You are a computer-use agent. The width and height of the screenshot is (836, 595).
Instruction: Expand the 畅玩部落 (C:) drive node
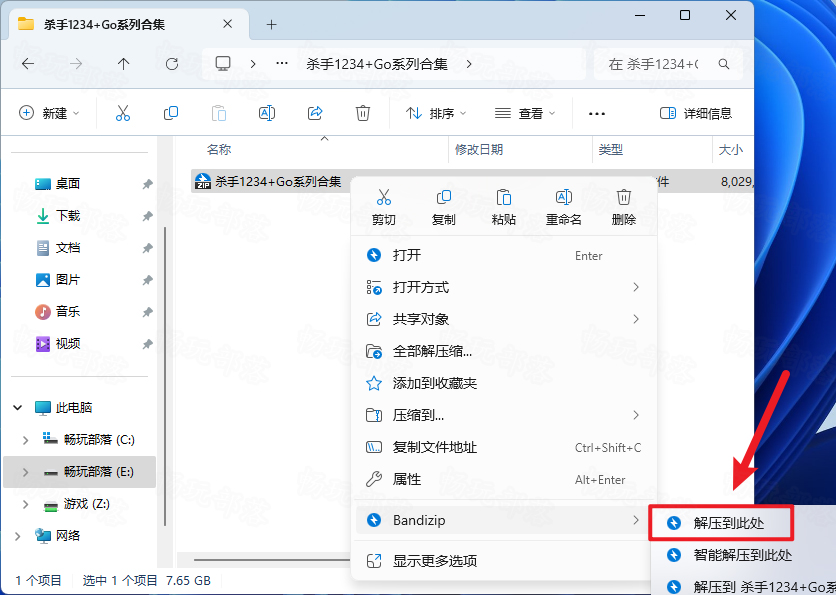coord(25,440)
